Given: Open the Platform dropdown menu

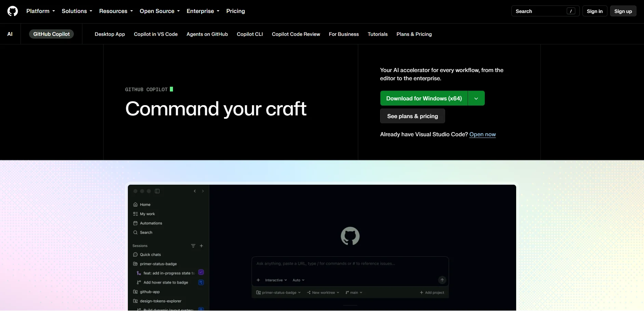Looking at the screenshot, I should pos(41,11).
